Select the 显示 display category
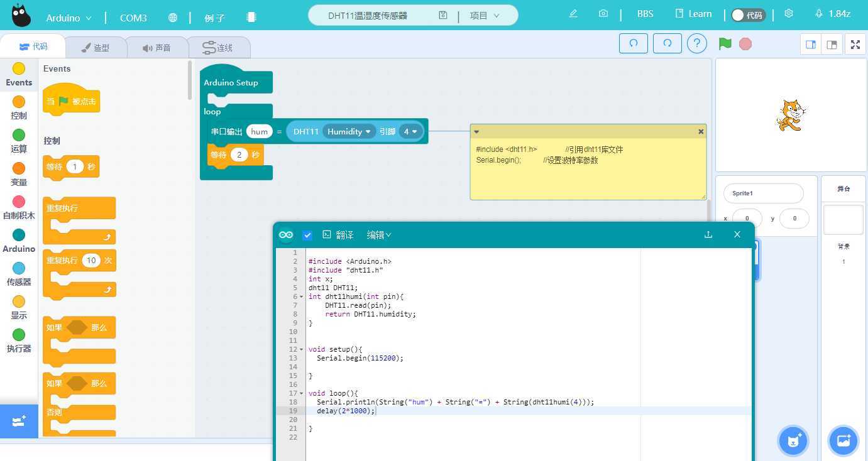Screen dimensions: 868x461 click(x=19, y=307)
